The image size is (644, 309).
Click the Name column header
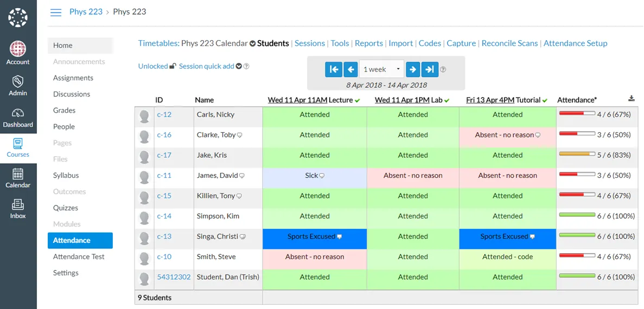tap(204, 100)
